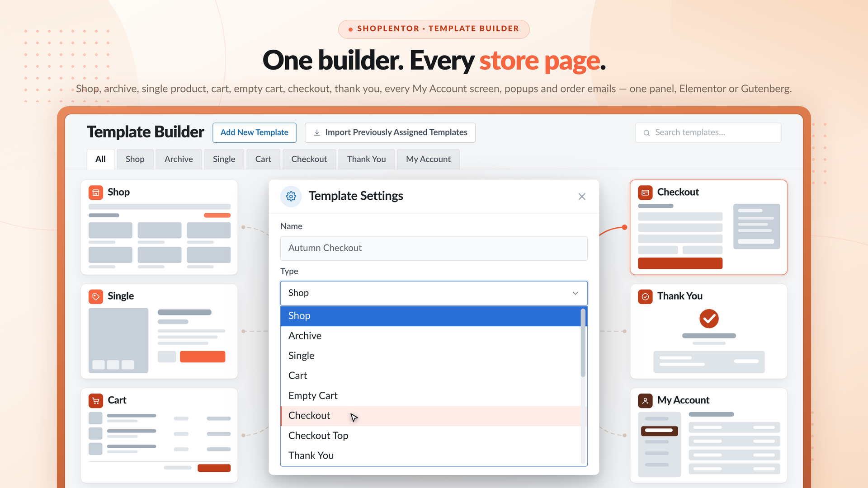Open the Thank You template card preview
Image resolution: width=868 pixels, height=488 pixels.
click(708, 331)
